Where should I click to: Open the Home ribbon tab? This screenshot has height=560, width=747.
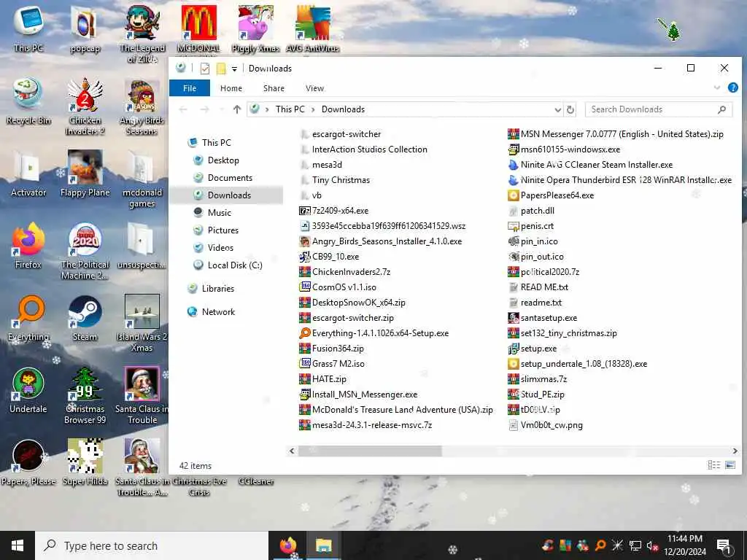pyautogui.click(x=231, y=88)
